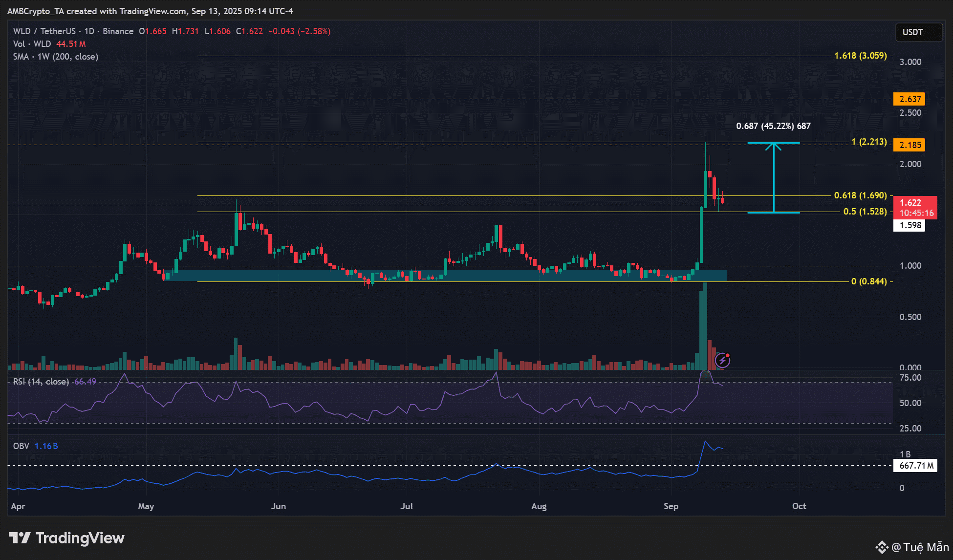Click the 75.00 RSI axis tick

[x=910, y=378]
